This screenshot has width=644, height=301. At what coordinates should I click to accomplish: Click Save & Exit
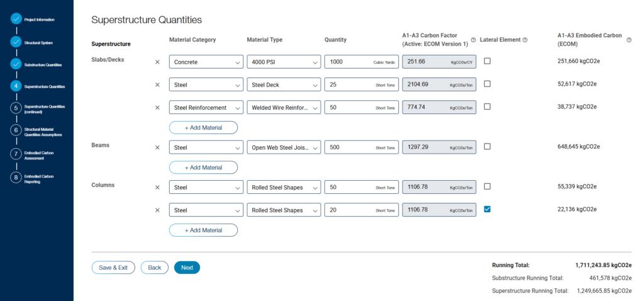click(113, 268)
